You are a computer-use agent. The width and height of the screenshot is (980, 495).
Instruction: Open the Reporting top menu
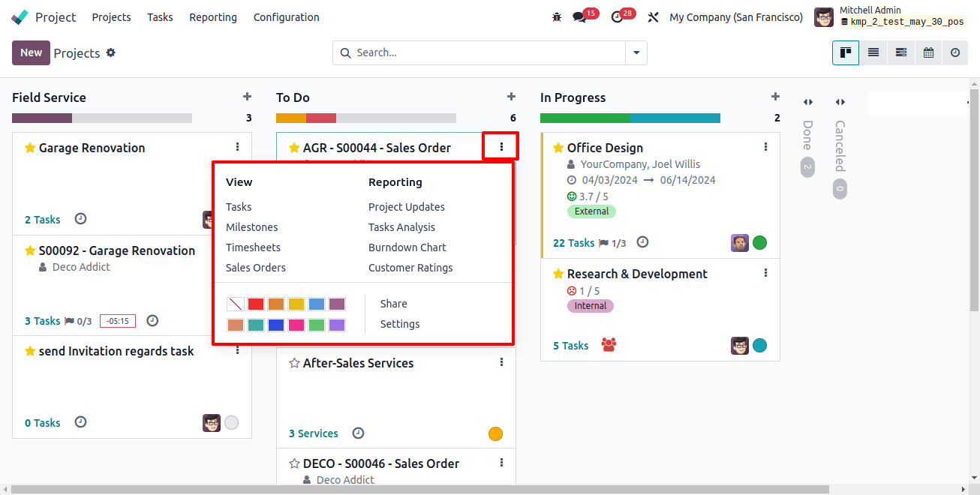(x=213, y=16)
